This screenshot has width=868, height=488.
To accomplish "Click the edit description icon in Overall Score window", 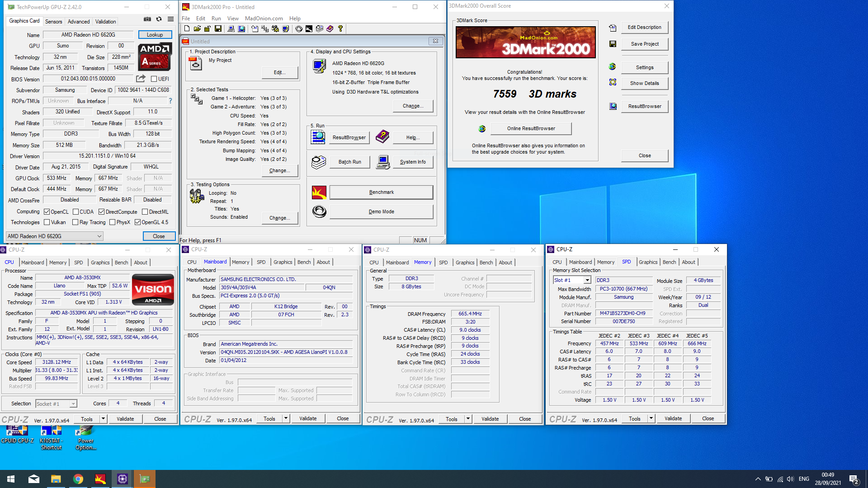I will 613,28.
